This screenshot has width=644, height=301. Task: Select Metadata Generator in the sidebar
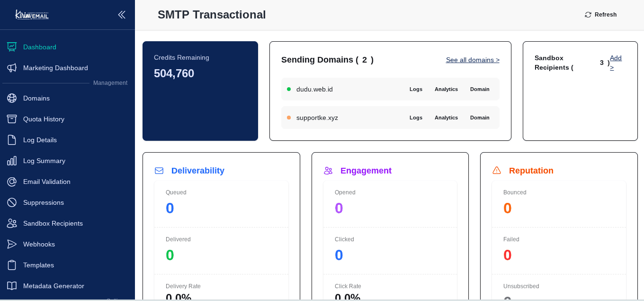click(x=54, y=286)
